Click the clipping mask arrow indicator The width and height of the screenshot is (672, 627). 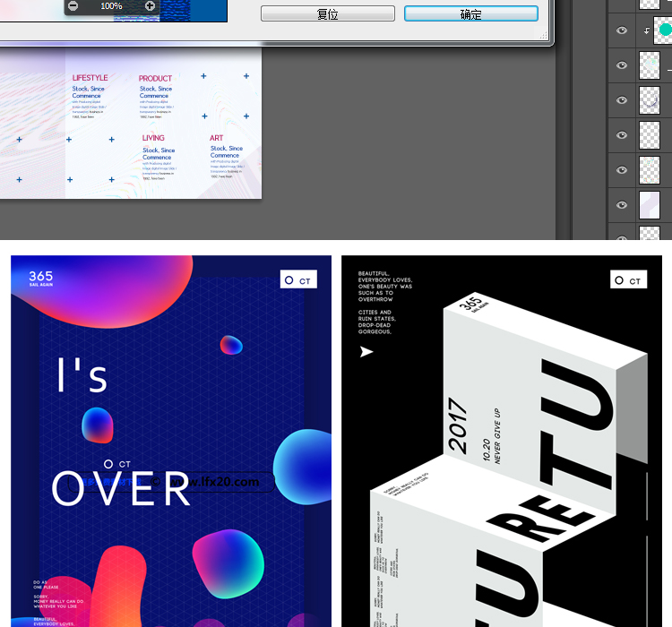647,31
